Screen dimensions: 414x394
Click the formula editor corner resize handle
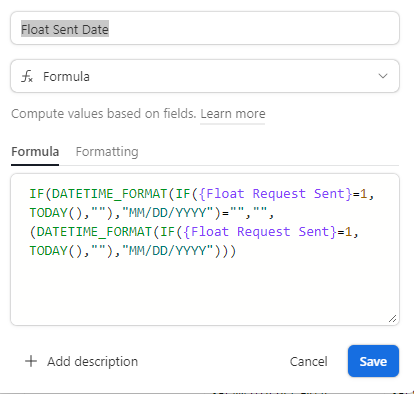coord(392,319)
